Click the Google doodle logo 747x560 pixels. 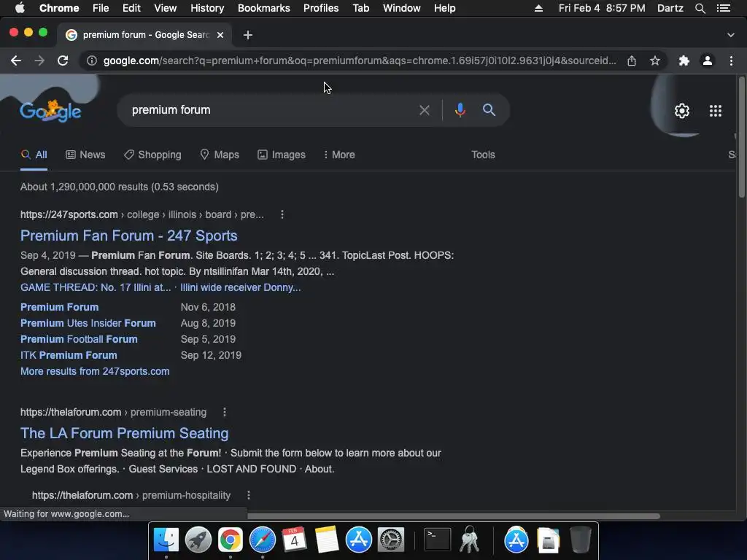[x=50, y=111]
